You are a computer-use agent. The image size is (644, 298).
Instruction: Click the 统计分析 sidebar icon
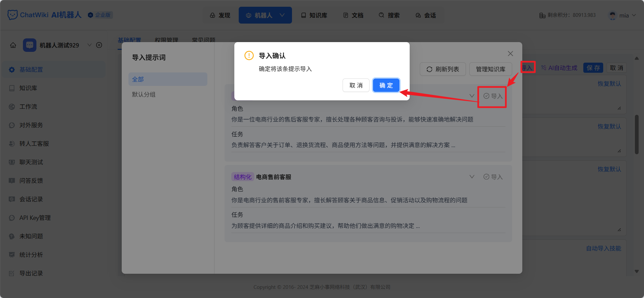[x=12, y=255]
